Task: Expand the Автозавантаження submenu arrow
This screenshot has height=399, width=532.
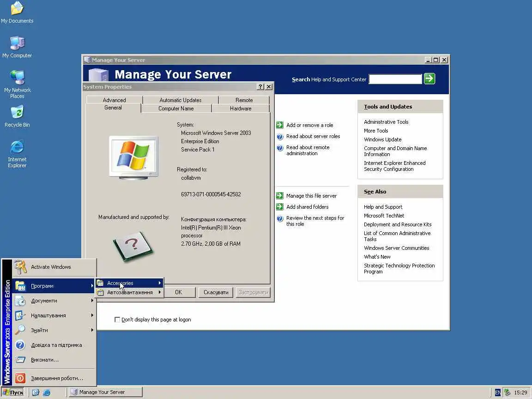Action: pyautogui.click(x=159, y=292)
